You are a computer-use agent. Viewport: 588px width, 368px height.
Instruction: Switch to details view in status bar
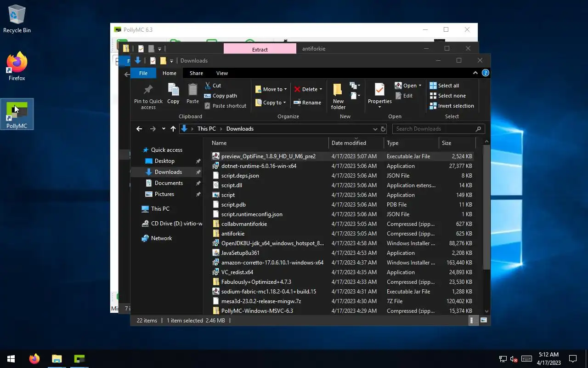472,320
